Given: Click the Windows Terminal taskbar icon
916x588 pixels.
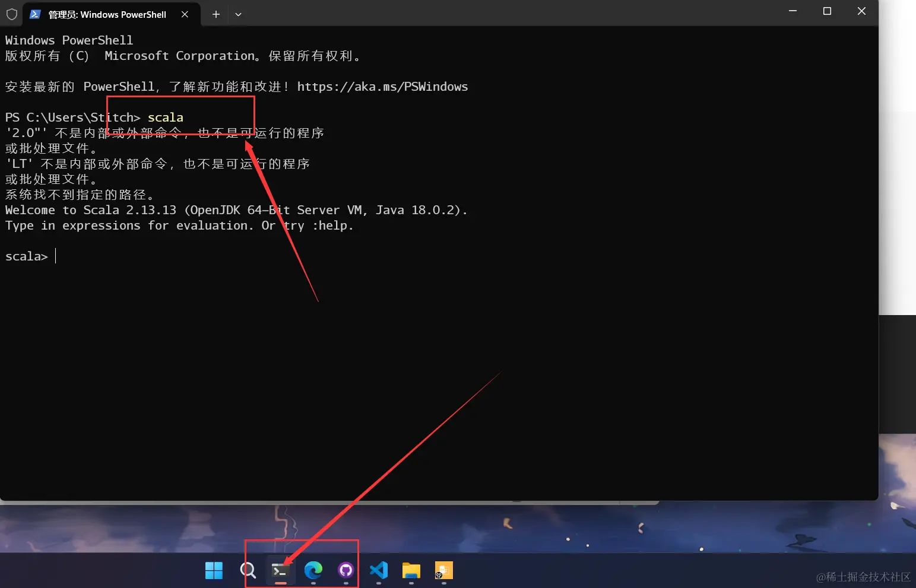Looking at the screenshot, I should tap(280, 570).
